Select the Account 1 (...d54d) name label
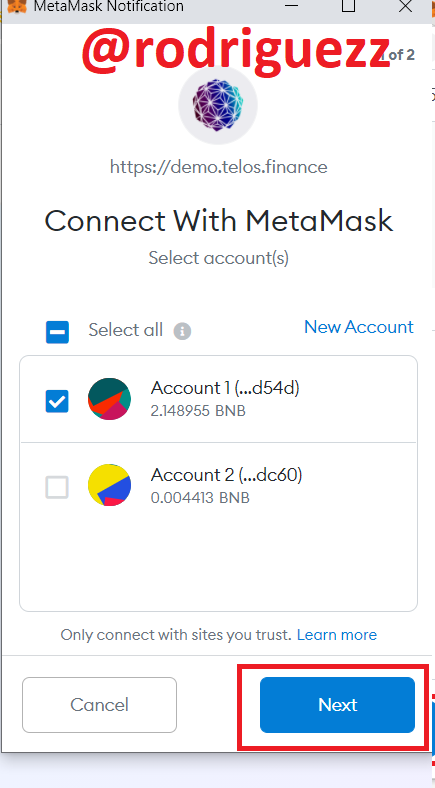Viewport: 435px width, 788px height. 225,388
